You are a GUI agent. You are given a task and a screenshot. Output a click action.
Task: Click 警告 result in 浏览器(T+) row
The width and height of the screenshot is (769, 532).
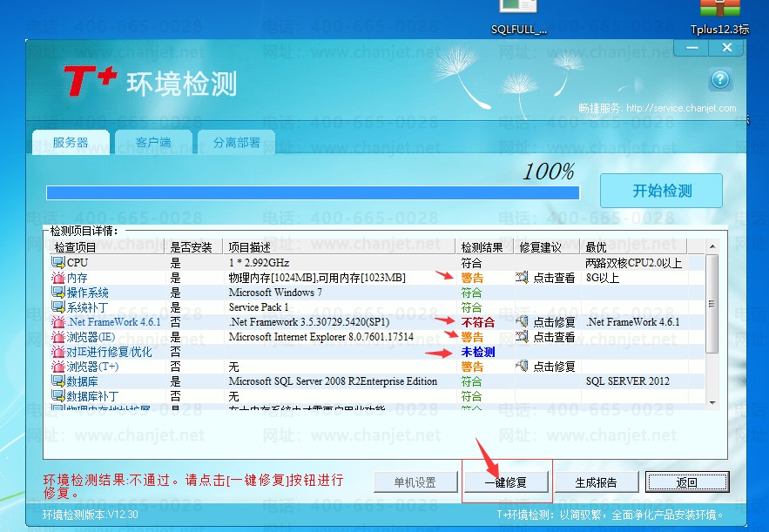coord(472,367)
